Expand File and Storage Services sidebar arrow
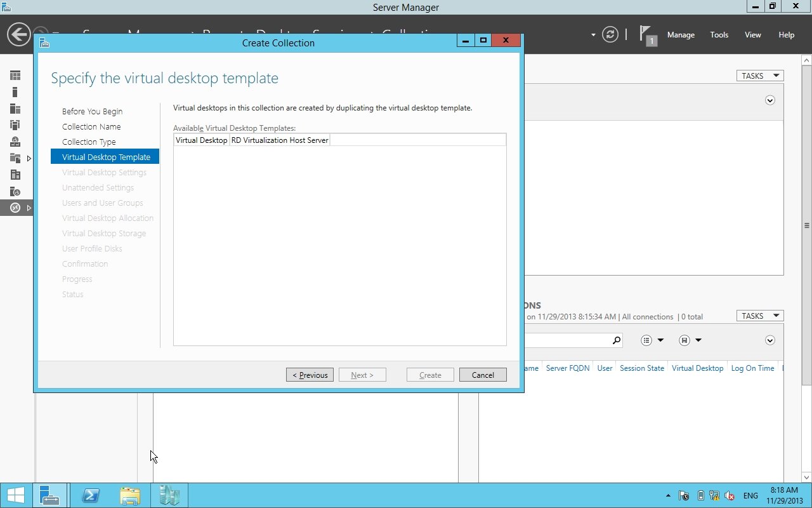 [29, 158]
